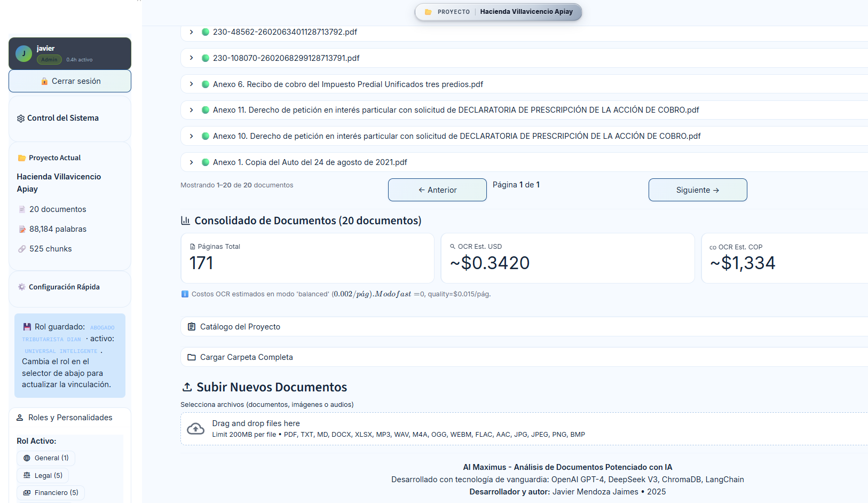Click the Admin badge under javier
The image size is (868, 503).
[x=49, y=60]
